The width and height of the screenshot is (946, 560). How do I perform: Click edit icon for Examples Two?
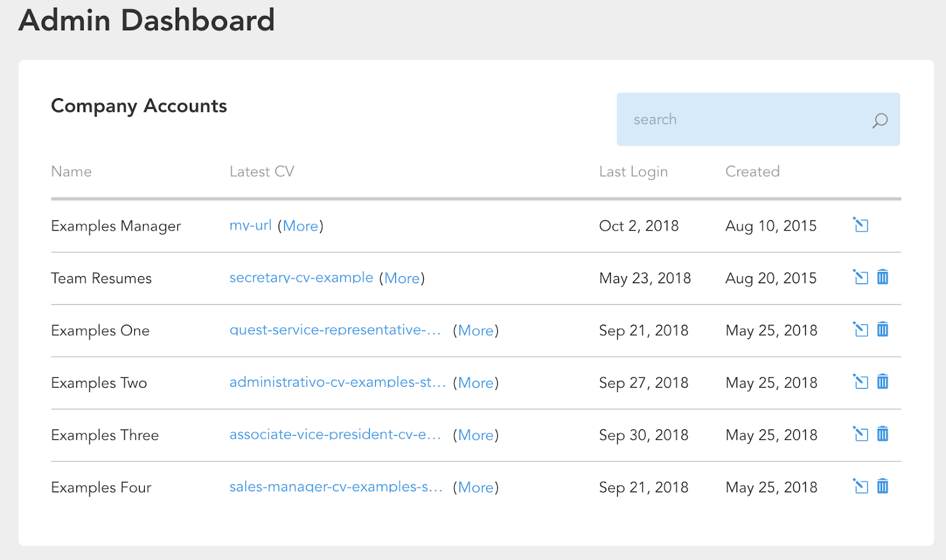click(x=861, y=382)
